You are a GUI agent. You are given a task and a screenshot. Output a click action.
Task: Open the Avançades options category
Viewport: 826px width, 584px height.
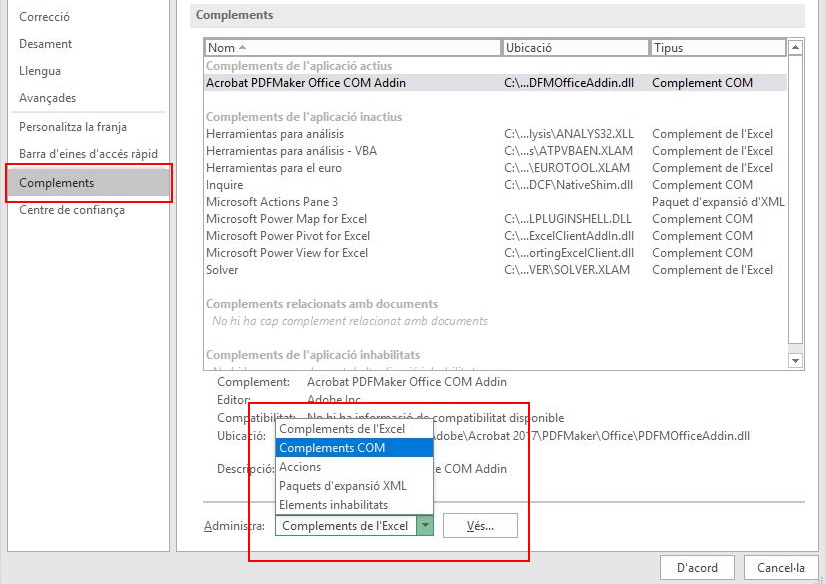click(48, 98)
